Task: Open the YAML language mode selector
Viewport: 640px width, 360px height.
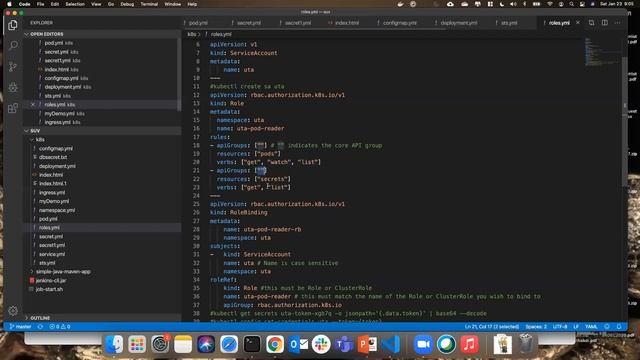Action: click(591, 327)
